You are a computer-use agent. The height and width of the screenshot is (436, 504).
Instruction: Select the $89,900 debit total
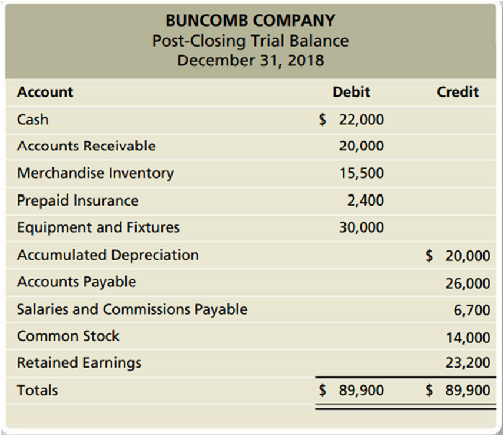pos(352,390)
